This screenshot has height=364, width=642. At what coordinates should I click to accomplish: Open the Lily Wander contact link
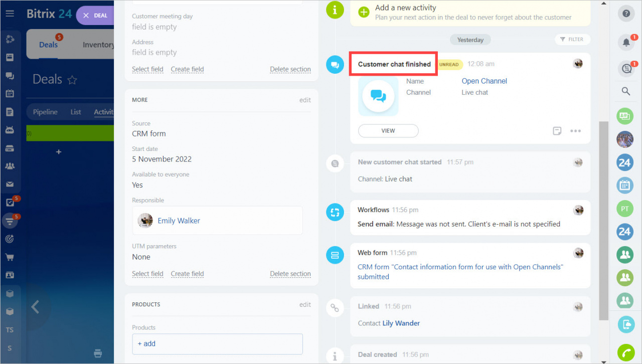click(x=401, y=323)
